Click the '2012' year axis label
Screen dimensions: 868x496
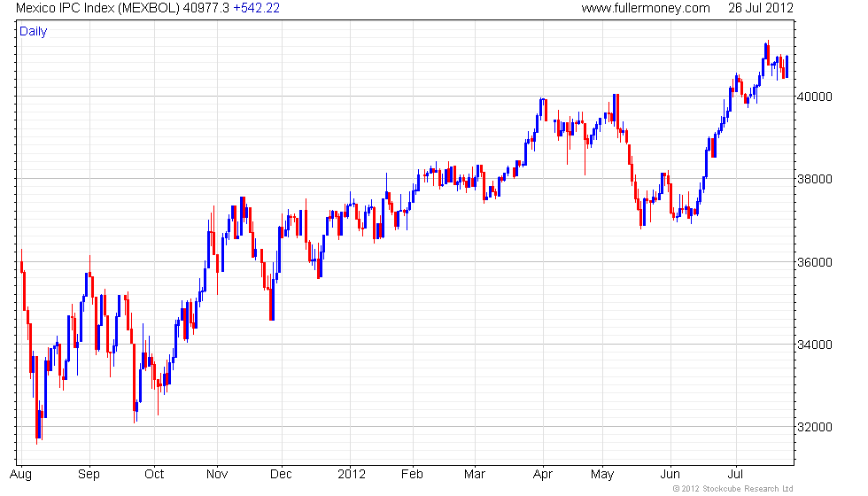(x=352, y=475)
